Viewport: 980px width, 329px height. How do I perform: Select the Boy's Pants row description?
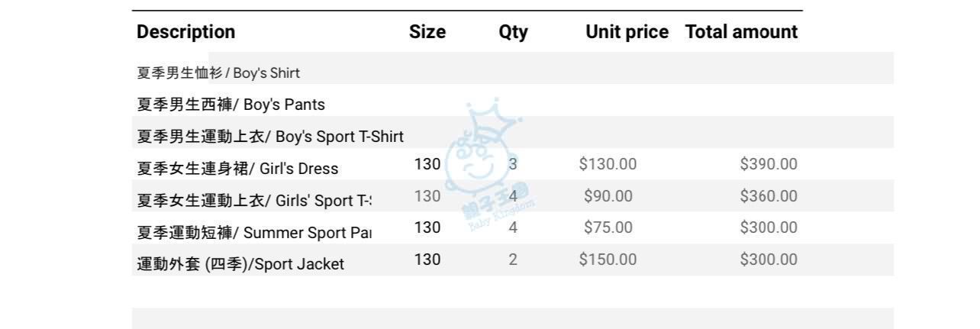pos(230,105)
